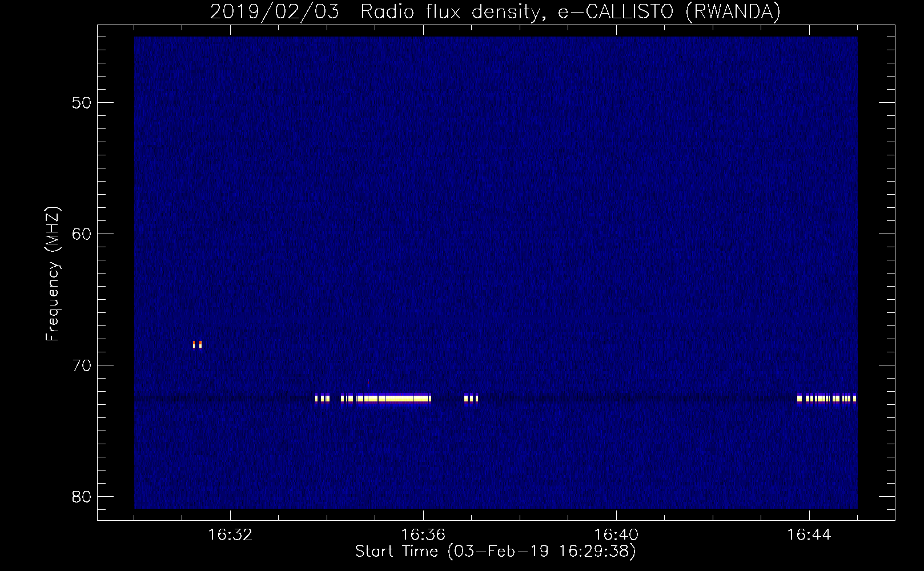Screen dimensions: 924x571
Task: Click the 'Frequency (MHZ)' axis label
Action: click(x=53, y=274)
